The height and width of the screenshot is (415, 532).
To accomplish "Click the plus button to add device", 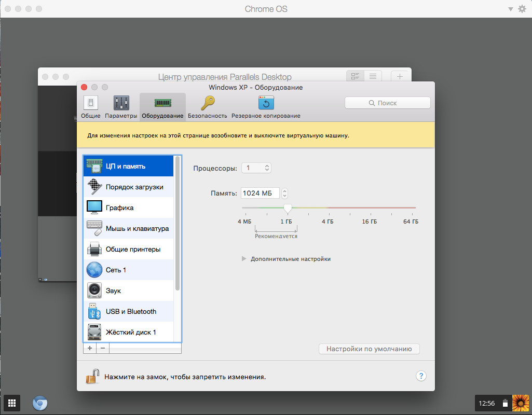I will [x=90, y=348].
